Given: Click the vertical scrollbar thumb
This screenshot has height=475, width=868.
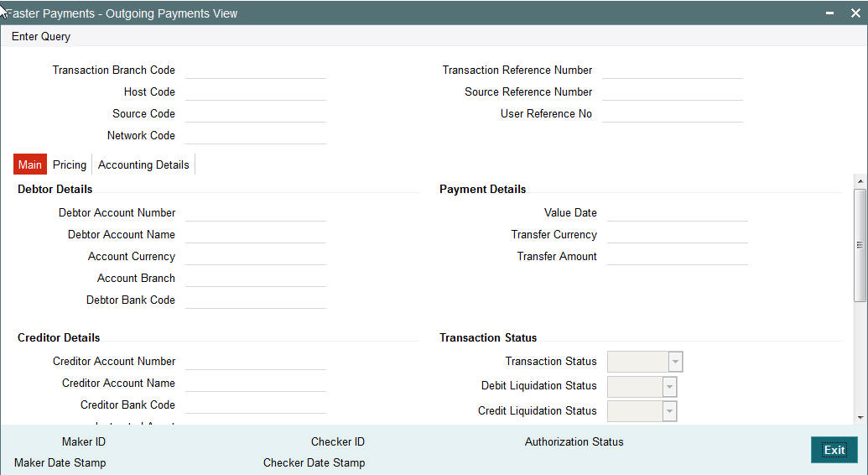Looking at the screenshot, I should pyautogui.click(x=860, y=245).
